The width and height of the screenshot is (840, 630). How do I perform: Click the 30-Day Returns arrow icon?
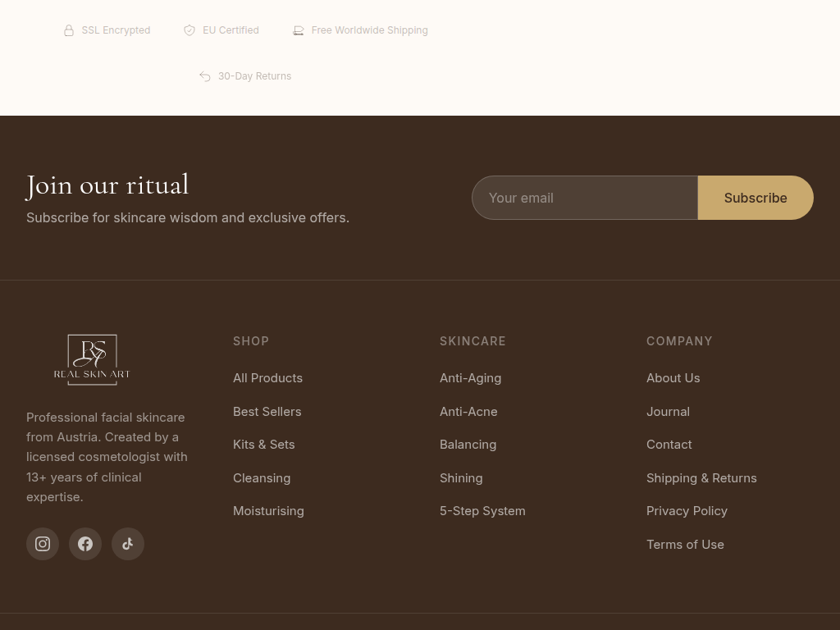click(x=205, y=76)
